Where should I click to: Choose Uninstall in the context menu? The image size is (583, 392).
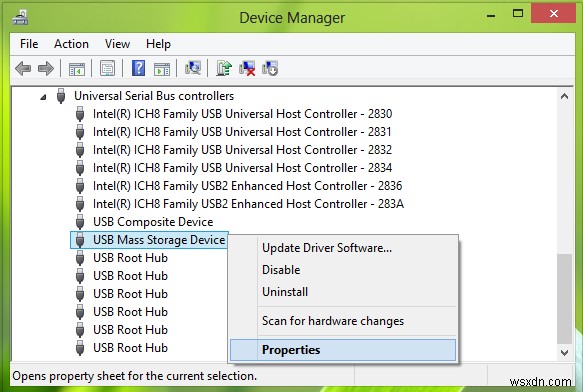tap(343, 292)
